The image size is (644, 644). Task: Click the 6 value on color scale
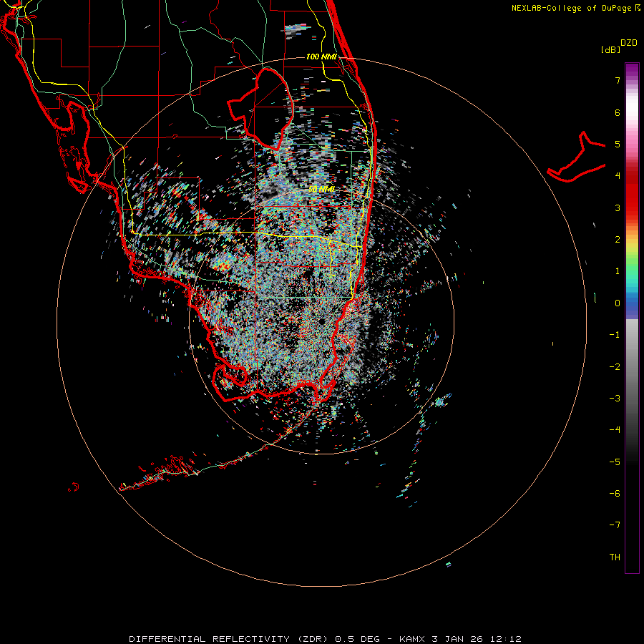(618, 112)
